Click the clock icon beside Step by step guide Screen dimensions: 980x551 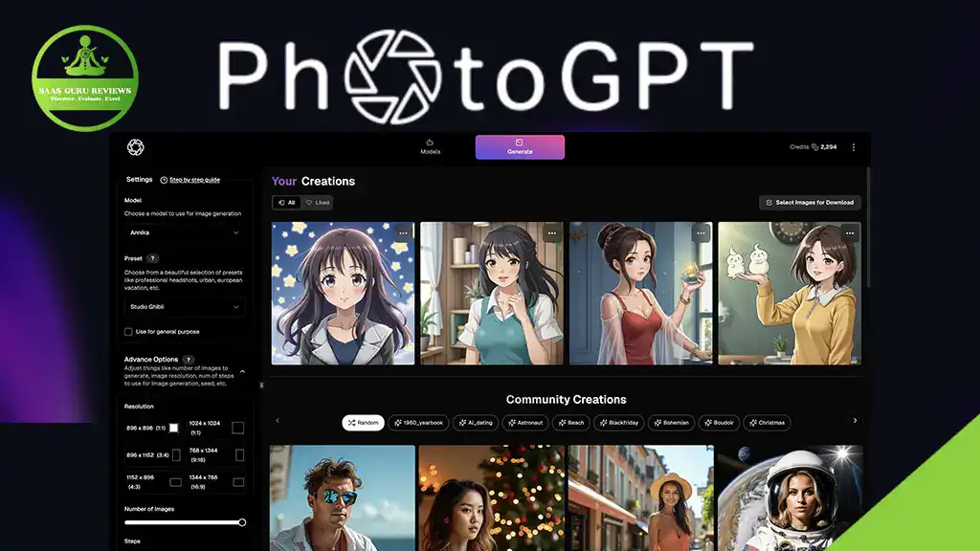[164, 180]
